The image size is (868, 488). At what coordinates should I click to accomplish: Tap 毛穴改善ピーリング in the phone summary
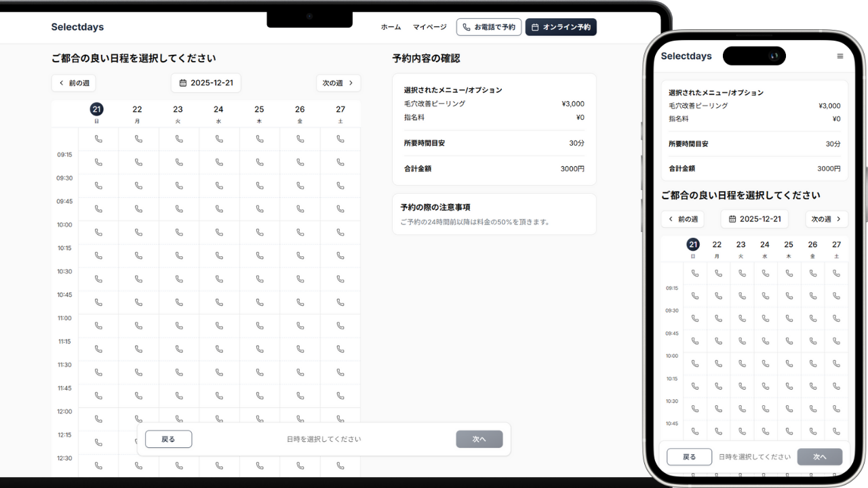click(698, 106)
